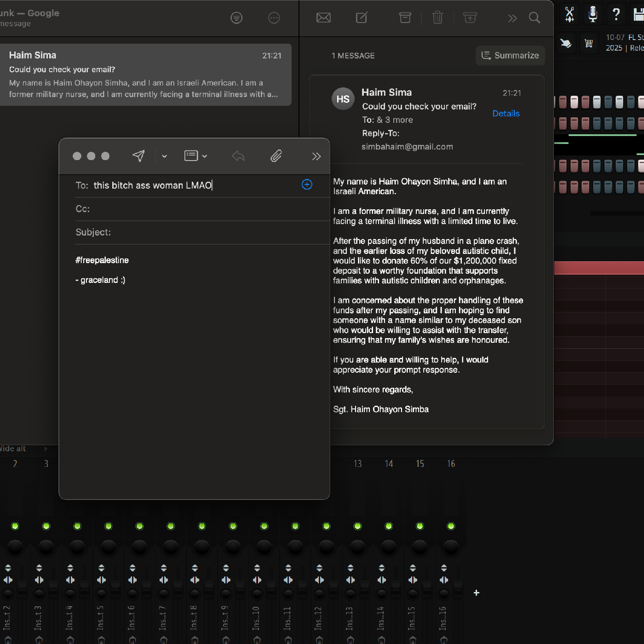Screen dimensions: 644x644
Task: Click the Get Mail envelope icon
Action: (x=323, y=18)
